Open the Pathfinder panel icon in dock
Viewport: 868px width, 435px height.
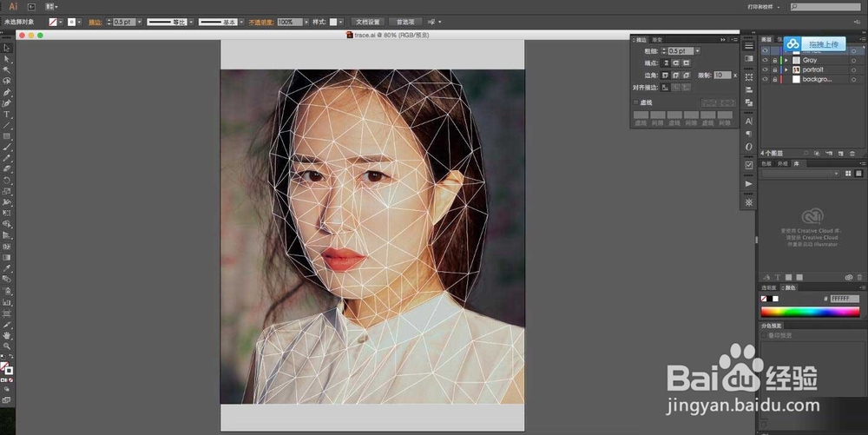click(x=749, y=102)
